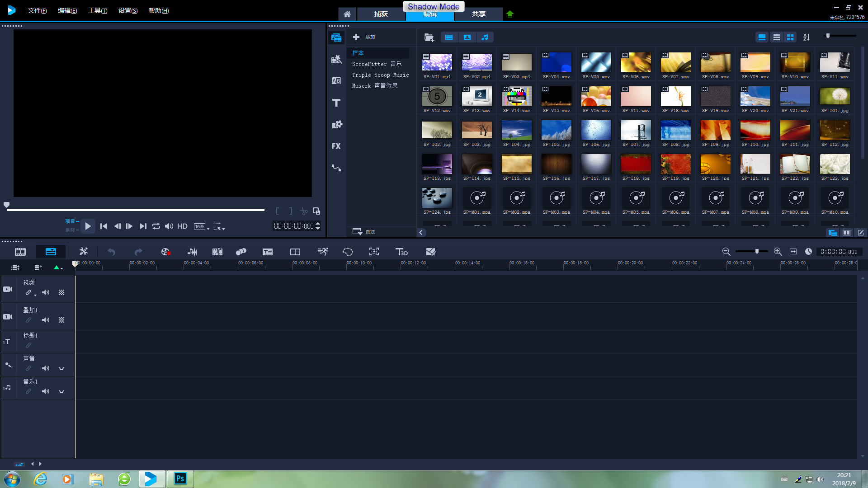Viewport: 868px width, 488px height.
Task: Open the sort clips in library menu
Action: [807, 38]
